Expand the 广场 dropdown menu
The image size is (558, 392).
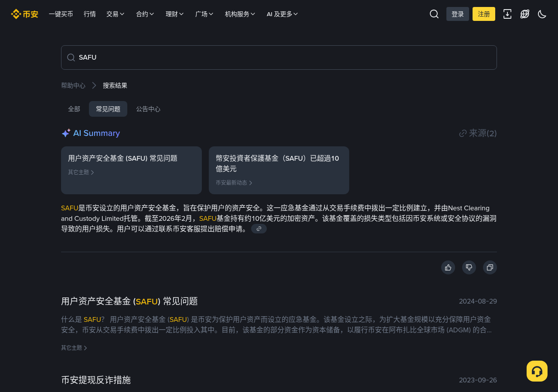(x=204, y=14)
